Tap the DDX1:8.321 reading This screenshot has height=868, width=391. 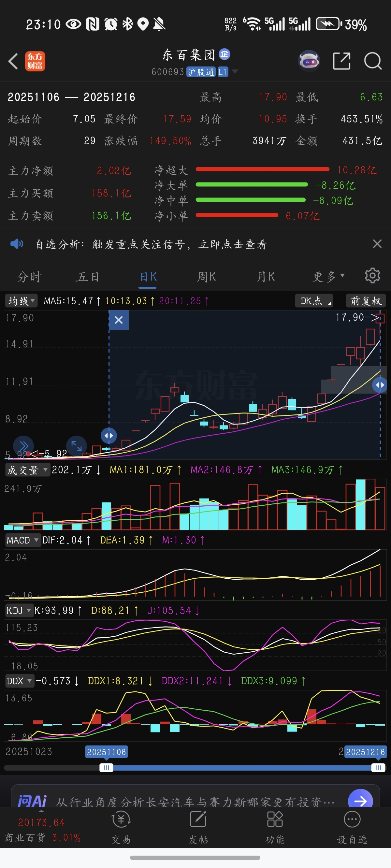point(120,681)
